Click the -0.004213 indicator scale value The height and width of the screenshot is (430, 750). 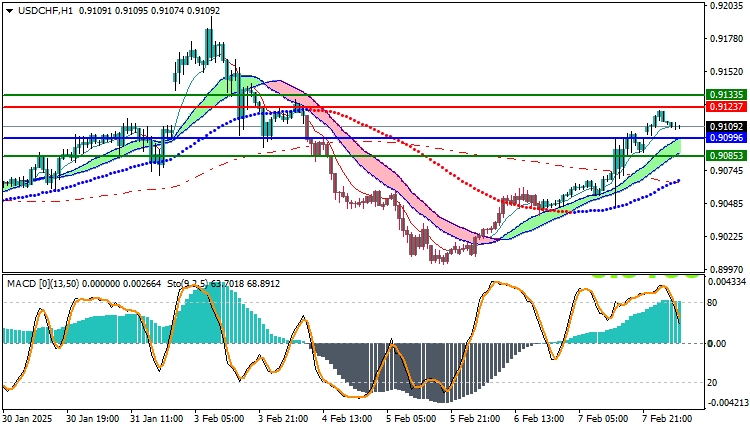(x=726, y=402)
